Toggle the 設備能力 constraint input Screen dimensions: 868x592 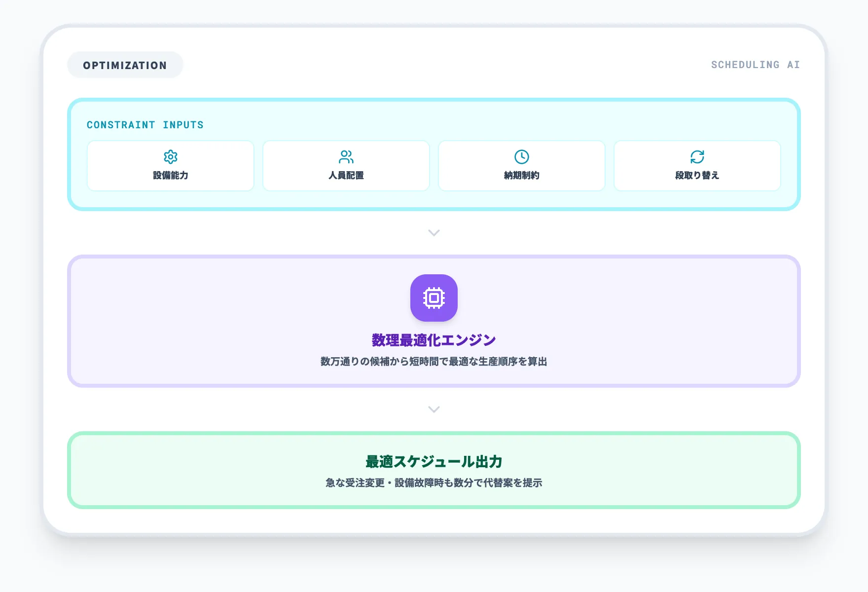(x=170, y=166)
